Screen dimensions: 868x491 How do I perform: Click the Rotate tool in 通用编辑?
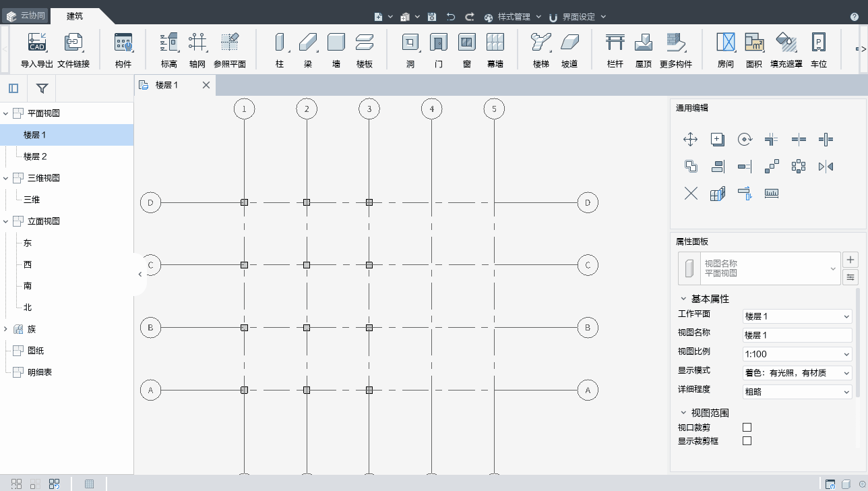point(745,140)
